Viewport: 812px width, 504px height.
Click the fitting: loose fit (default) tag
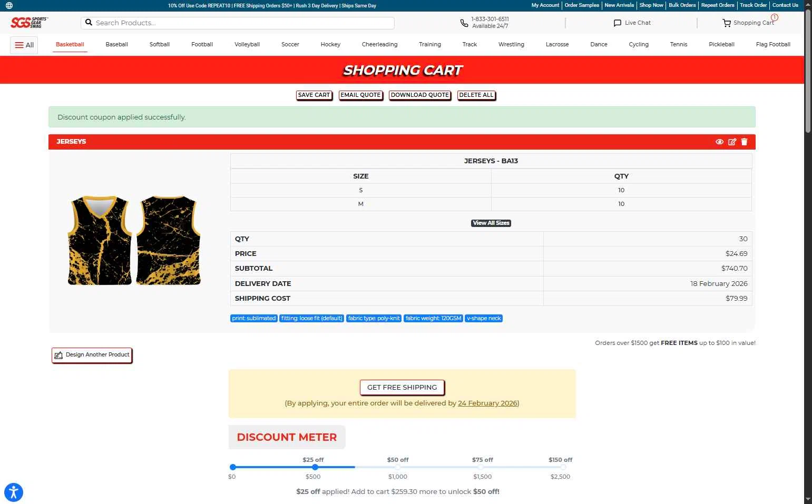coord(312,319)
